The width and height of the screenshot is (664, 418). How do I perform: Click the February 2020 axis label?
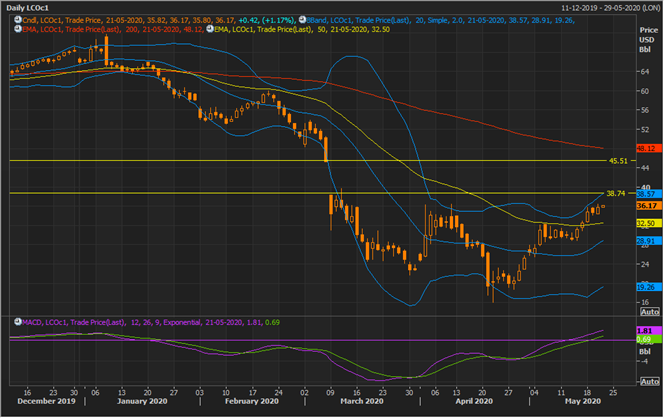[252, 401]
